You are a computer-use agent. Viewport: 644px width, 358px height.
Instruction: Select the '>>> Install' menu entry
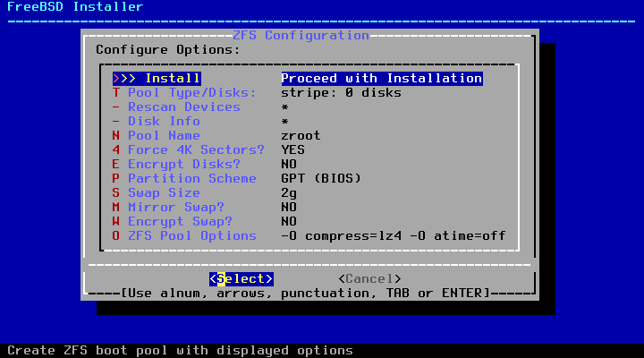(157, 78)
